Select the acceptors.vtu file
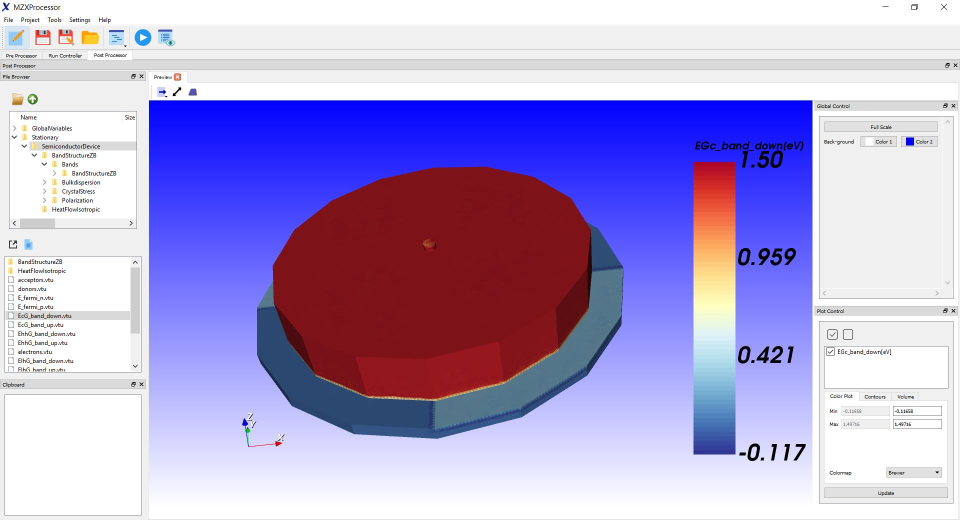This screenshot has width=960, height=520. (x=36, y=280)
